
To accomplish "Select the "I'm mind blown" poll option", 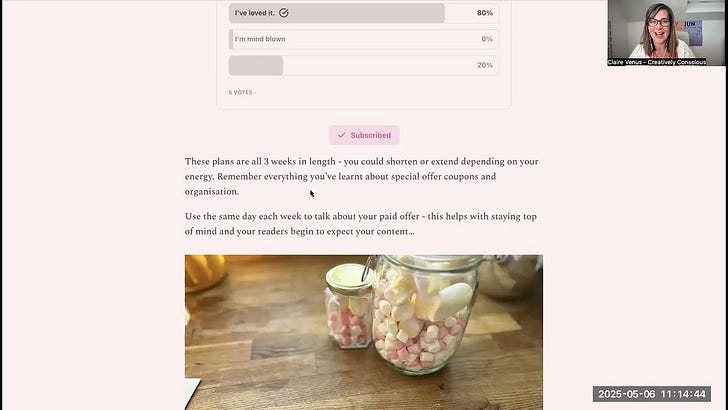I will click(x=364, y=39).
